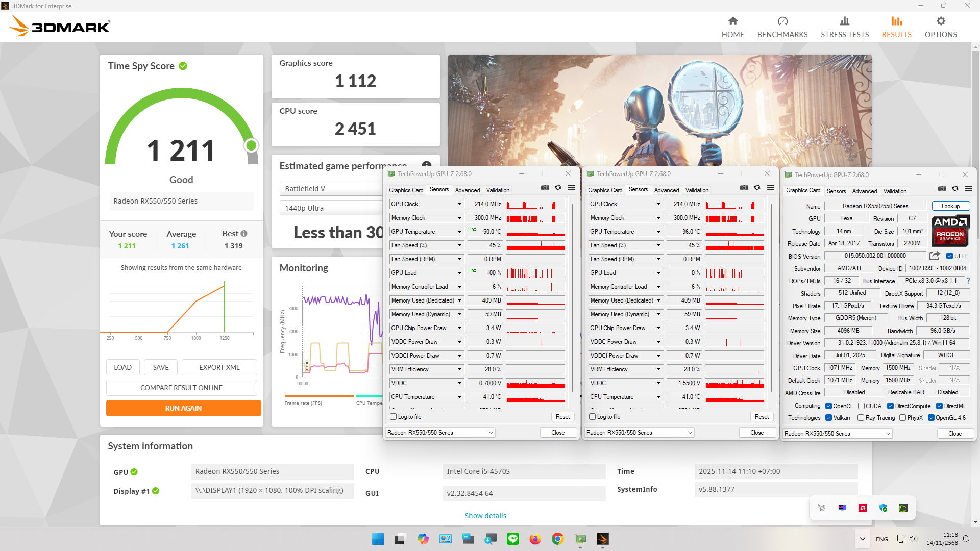
Task: Click BIOS version share/export icon
Action: click(x=935, y=256)
